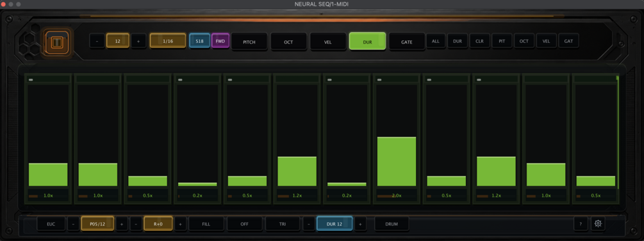
Task: Open the P05/12 pattern selector
Action: click(x=97, y=224)
